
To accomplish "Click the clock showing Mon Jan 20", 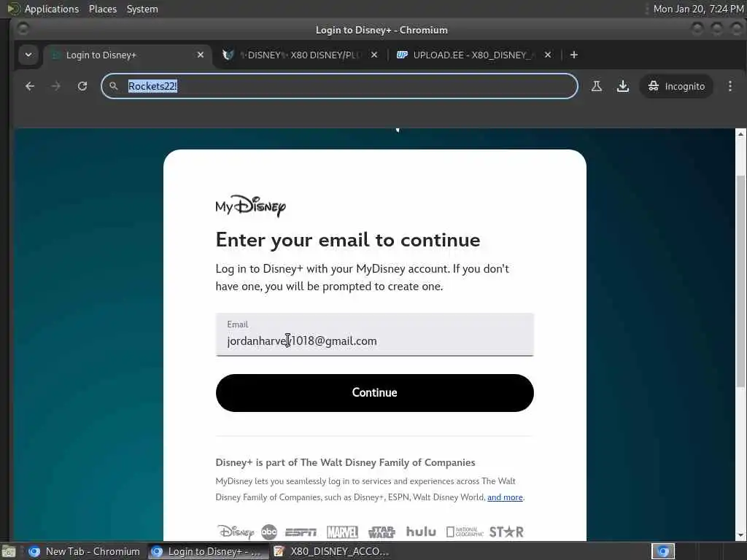I will 698,9.
